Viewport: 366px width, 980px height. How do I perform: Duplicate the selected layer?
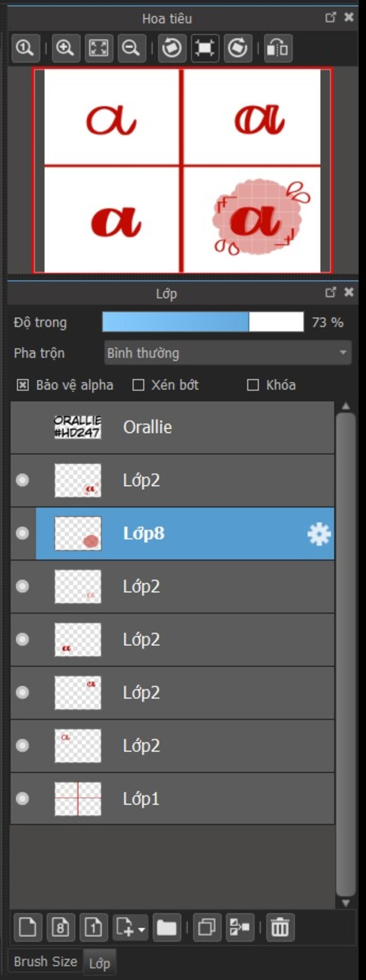[x=207, y=927]
